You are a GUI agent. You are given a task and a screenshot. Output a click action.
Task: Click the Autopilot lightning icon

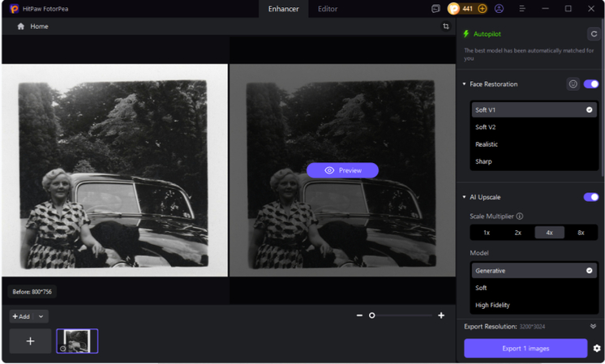pyautogui.click(x=466, y=34)
